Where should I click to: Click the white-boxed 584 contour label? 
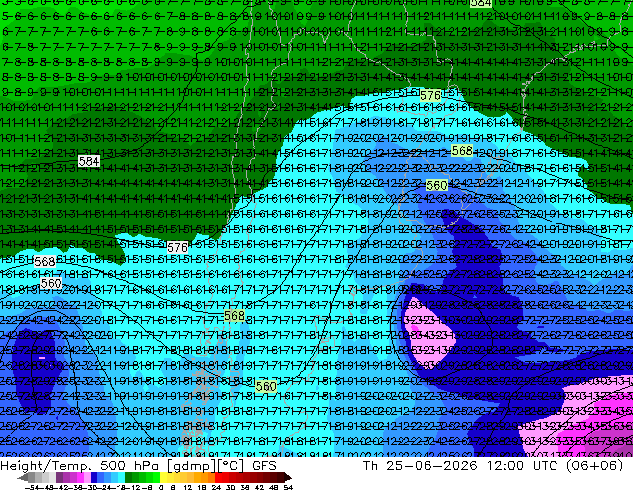click(x=89, y=162)
